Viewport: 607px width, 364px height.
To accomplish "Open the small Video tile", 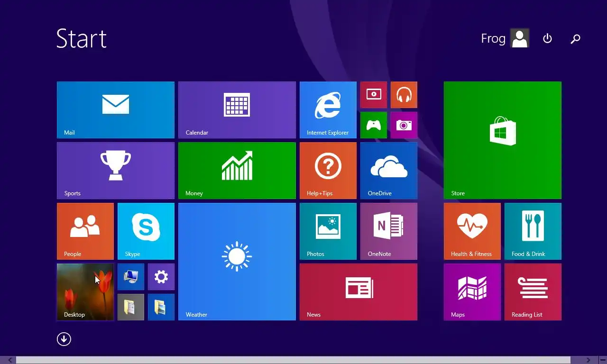I will [x=374, y=95].
